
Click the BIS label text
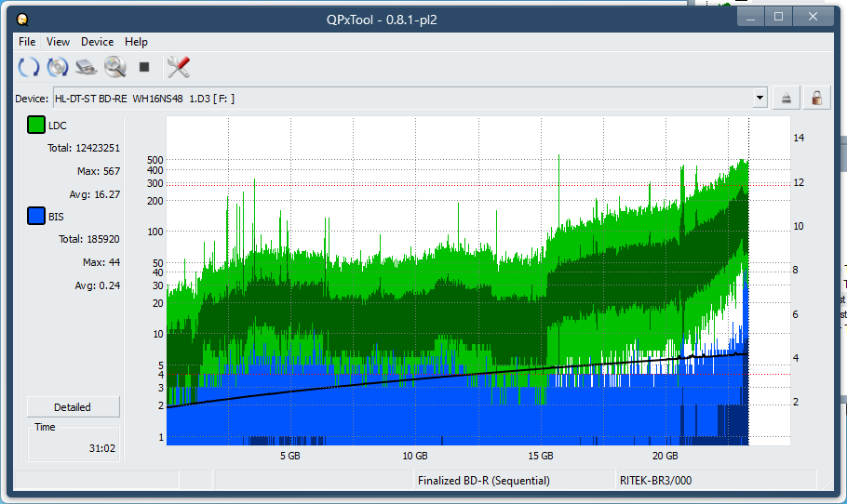coord(56,217)
